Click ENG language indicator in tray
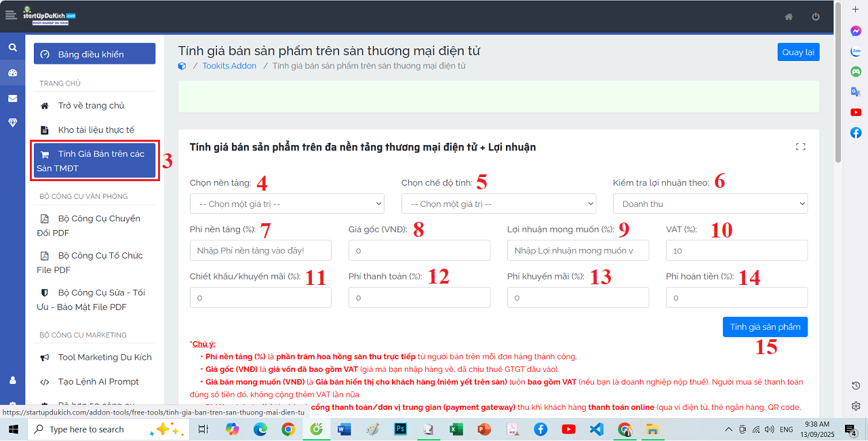This screenshot has width=868, height=441. (787, 429)
